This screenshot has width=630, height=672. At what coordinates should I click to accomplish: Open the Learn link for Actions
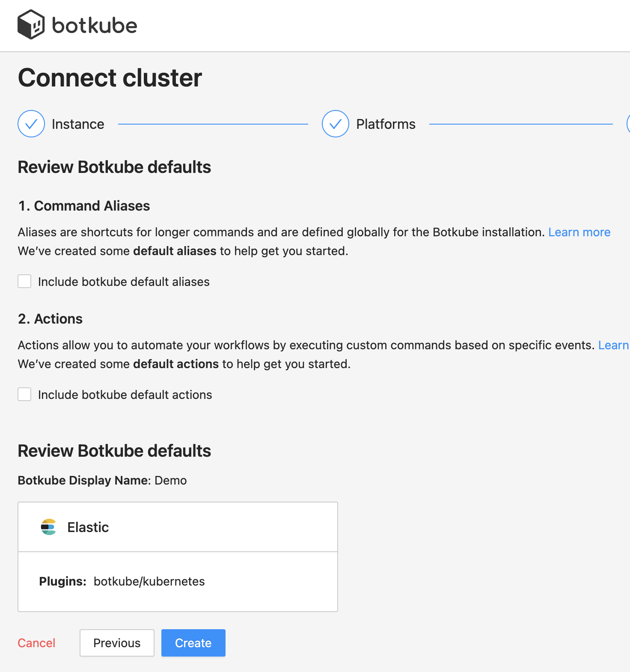pos(614,345)
